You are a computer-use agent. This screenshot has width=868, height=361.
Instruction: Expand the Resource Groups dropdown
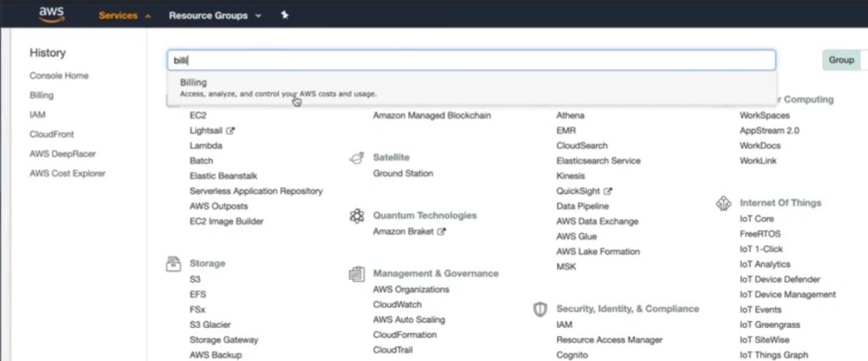coord(214,15)
